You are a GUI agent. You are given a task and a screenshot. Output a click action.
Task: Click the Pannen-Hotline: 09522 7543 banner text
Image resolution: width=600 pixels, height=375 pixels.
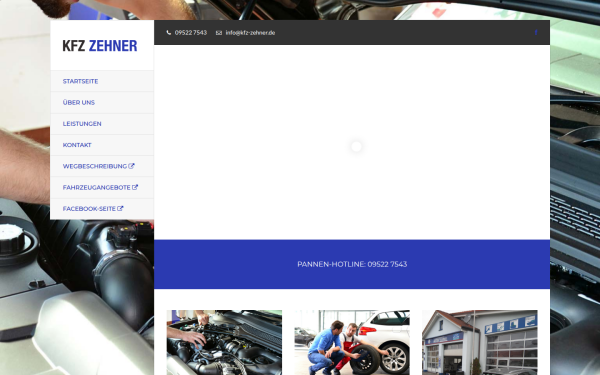coord(352,264)
